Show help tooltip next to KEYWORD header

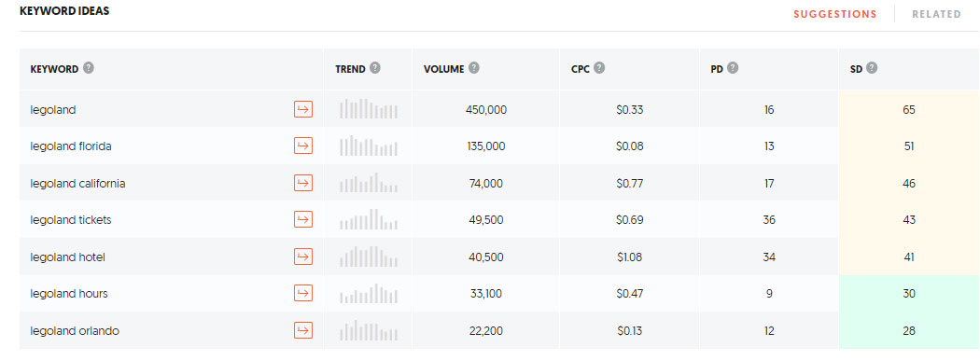pyautogui.click(x=89, y=68)
